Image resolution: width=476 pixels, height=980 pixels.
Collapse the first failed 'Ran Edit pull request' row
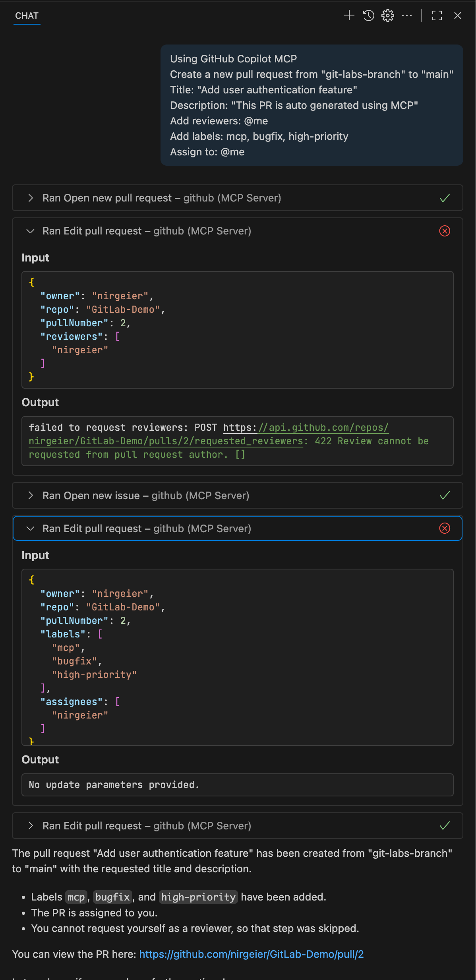(x=238, y=231)
